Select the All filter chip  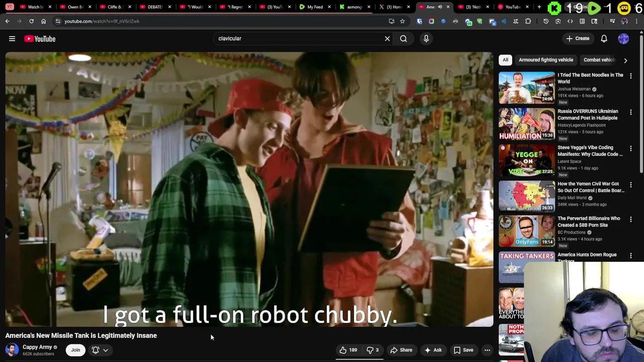tap(505, 60)
